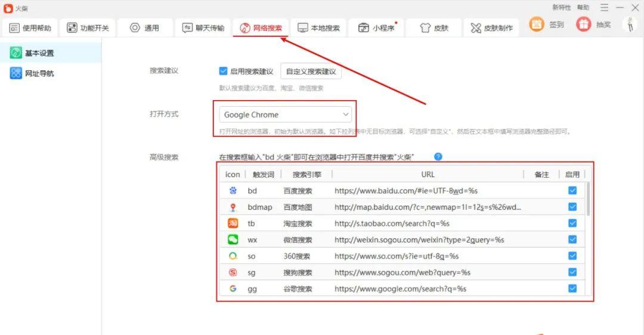
Task: Open the 通用 settings tab
Action: click(x=145, y=28)
